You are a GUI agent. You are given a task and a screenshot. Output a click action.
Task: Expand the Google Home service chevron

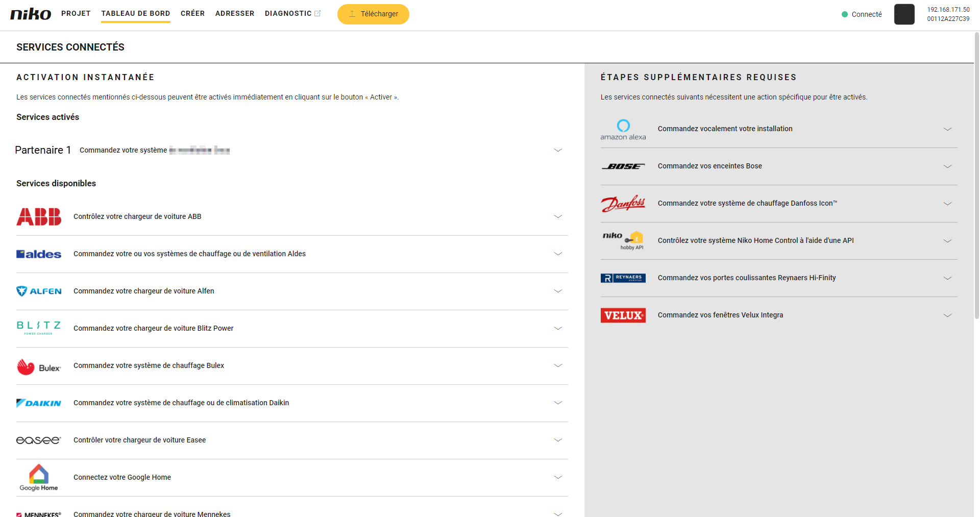point(558,477)
